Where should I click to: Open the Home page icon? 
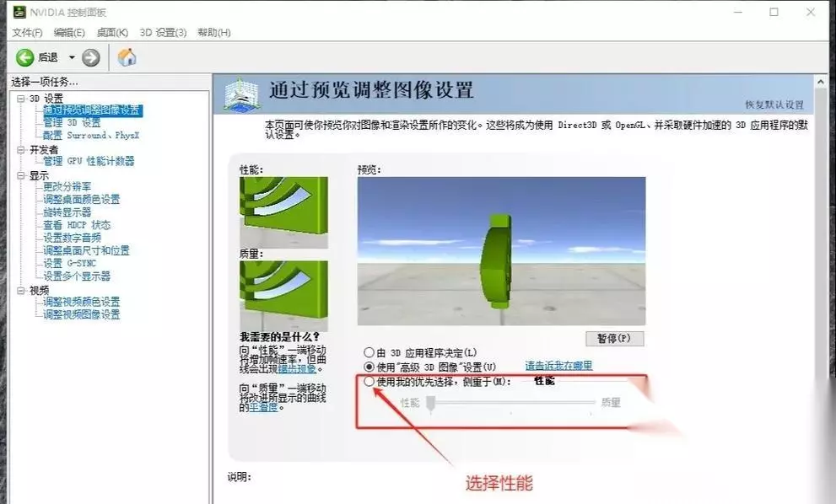pyautogui.click(x=127, y=57)
